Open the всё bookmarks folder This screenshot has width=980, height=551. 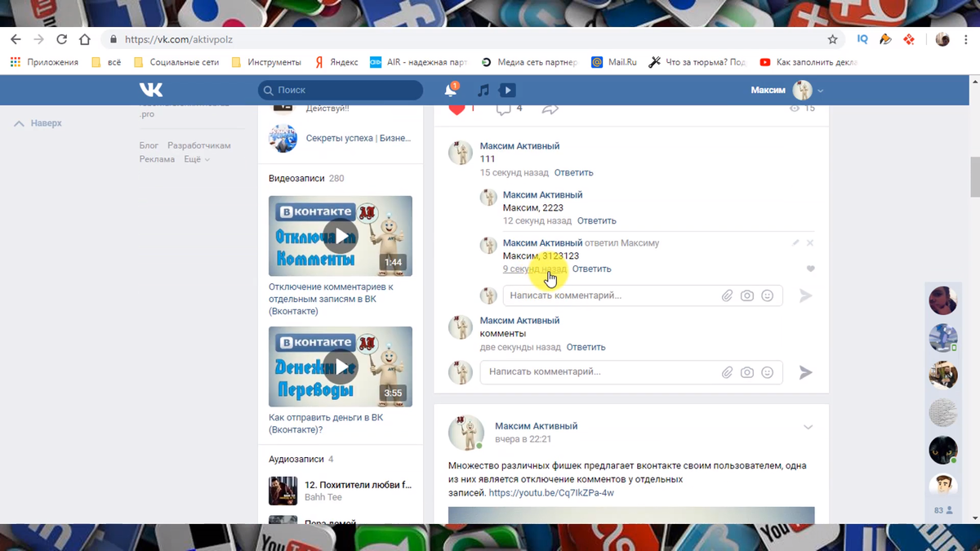pyautogui.click(x=106, y=62)
